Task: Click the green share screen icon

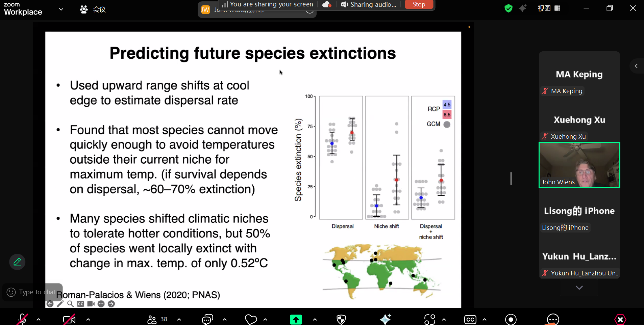Action: click(296, 319)
